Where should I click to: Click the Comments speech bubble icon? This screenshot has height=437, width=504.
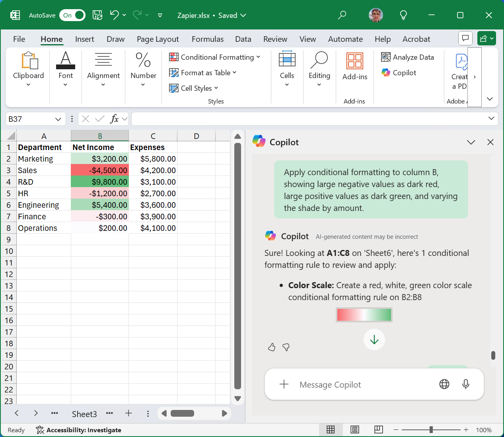465,38
